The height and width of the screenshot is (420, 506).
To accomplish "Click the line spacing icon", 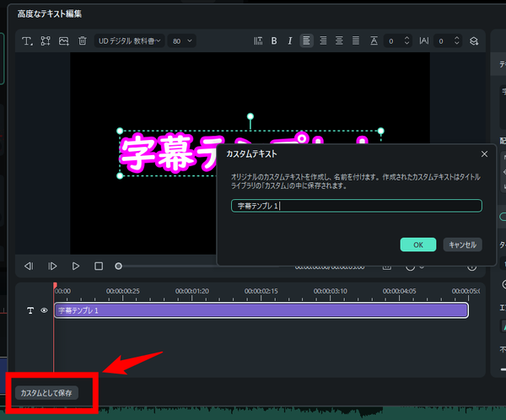I will click(x=374, y=41).
